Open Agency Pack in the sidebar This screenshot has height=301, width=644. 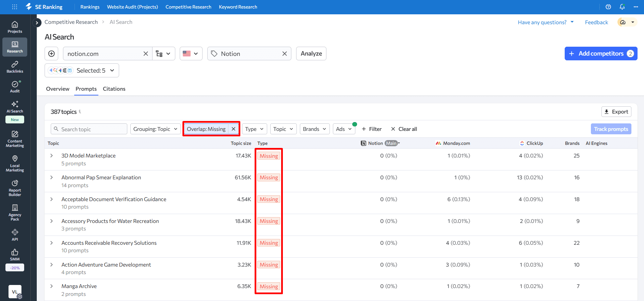click(x=15, y=213)
